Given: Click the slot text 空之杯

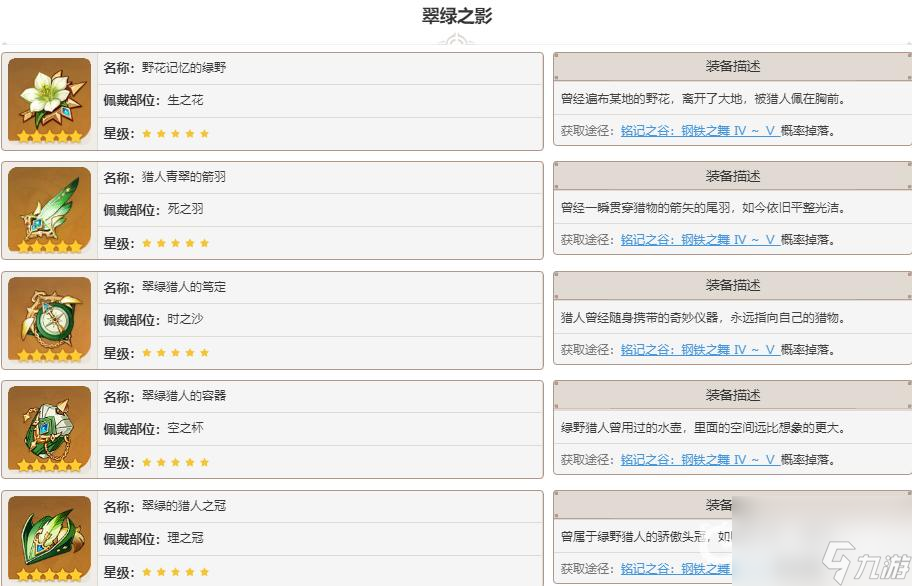Looking at the screenshot, I should (x=186, y=428).
